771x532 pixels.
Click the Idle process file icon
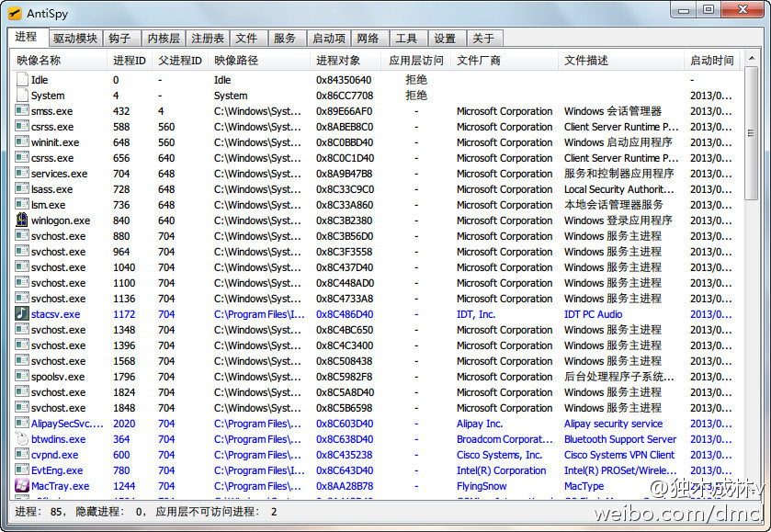tap(22, 80)
